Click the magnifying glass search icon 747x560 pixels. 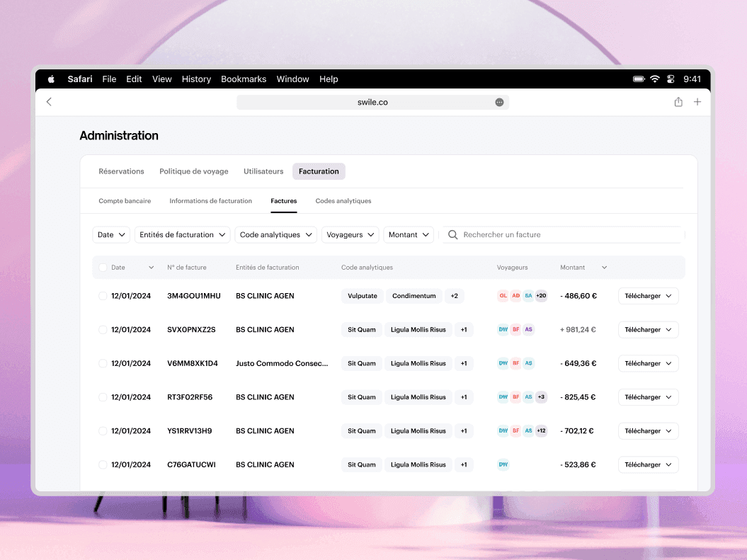(453, 235)
